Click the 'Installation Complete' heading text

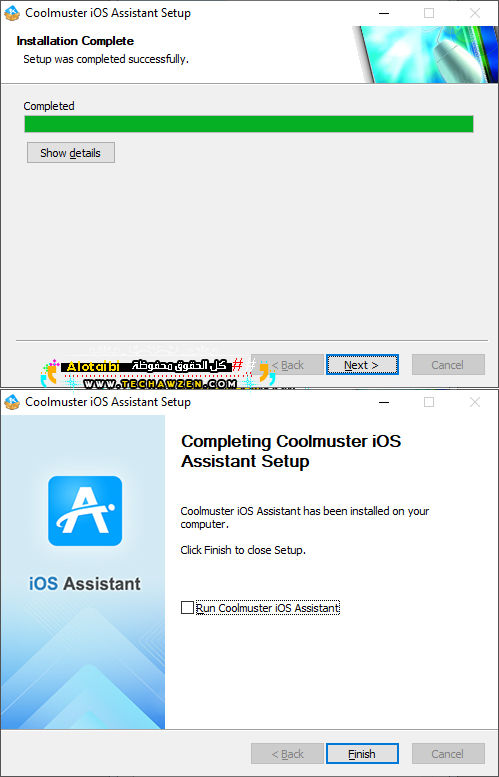(75, 41)
